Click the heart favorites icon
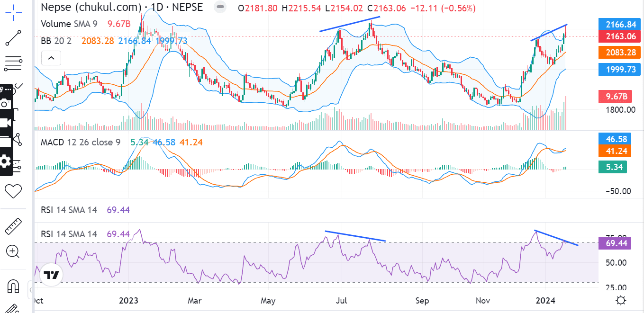The height and width of the screenshot is (313, 644). tap(13, 191)
